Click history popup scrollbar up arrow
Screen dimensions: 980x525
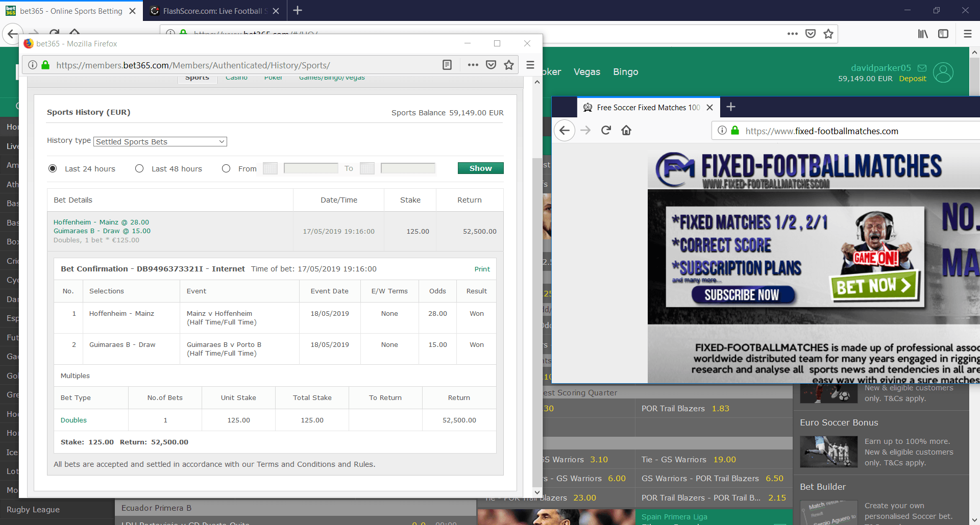537,82
